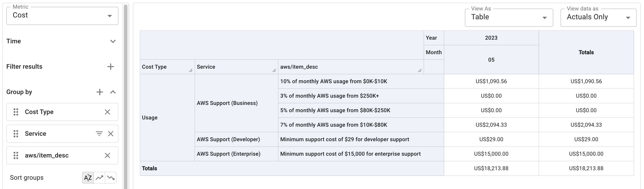The image size is (644, 189).
Task: Remove the aws/item_desc grouping
Action: (107, 155)
